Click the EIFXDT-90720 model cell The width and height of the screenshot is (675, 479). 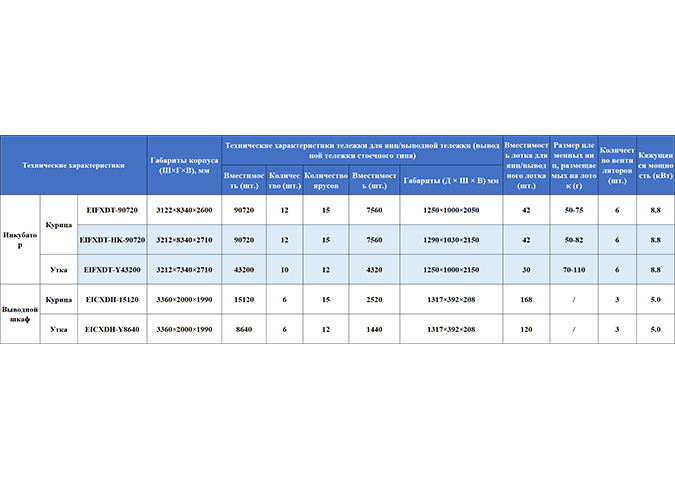pyautogui.click(x=112, y=210)
